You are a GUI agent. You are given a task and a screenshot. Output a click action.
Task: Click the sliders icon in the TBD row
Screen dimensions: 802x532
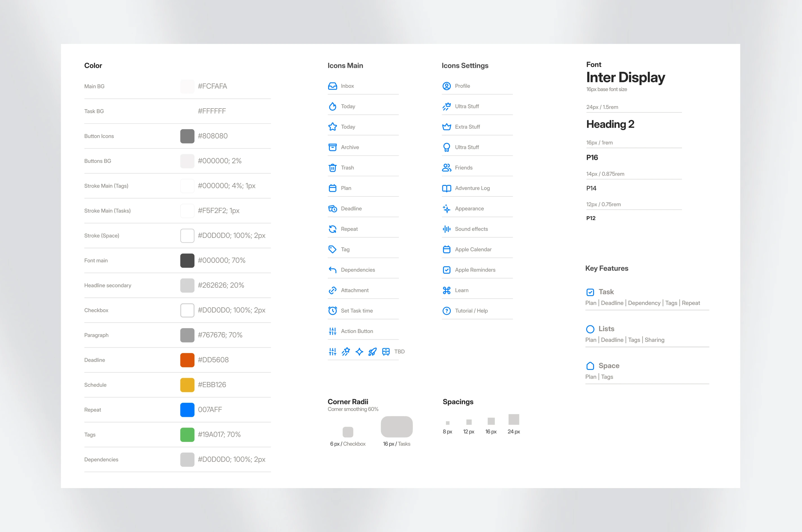tap(332, 352)
